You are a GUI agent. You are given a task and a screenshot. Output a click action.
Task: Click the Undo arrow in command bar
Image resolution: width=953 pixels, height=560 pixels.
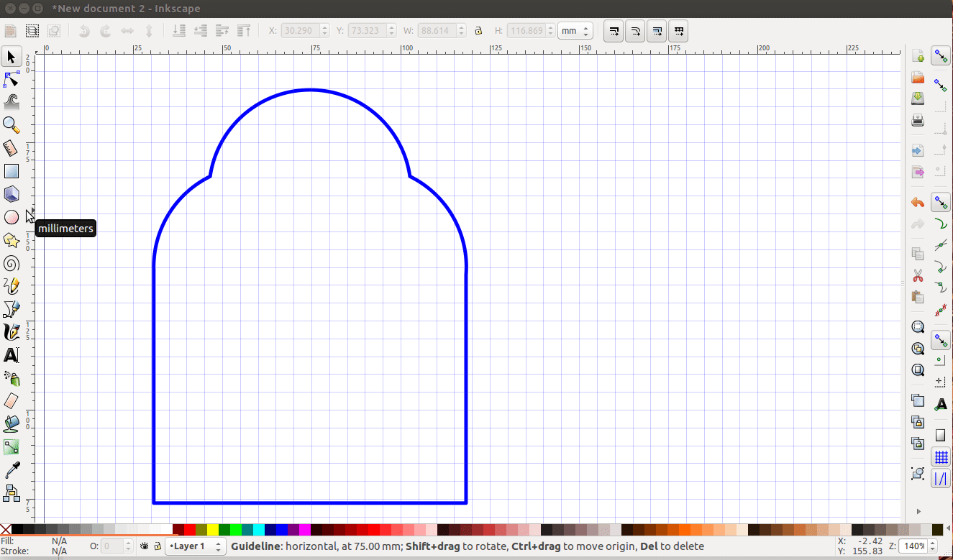click(x=918, y=203)
